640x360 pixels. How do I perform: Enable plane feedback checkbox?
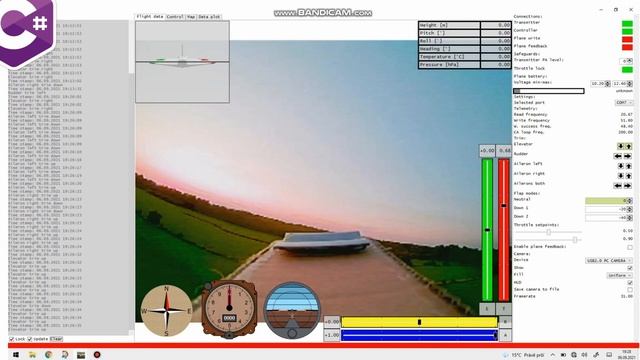click(630, 247)
